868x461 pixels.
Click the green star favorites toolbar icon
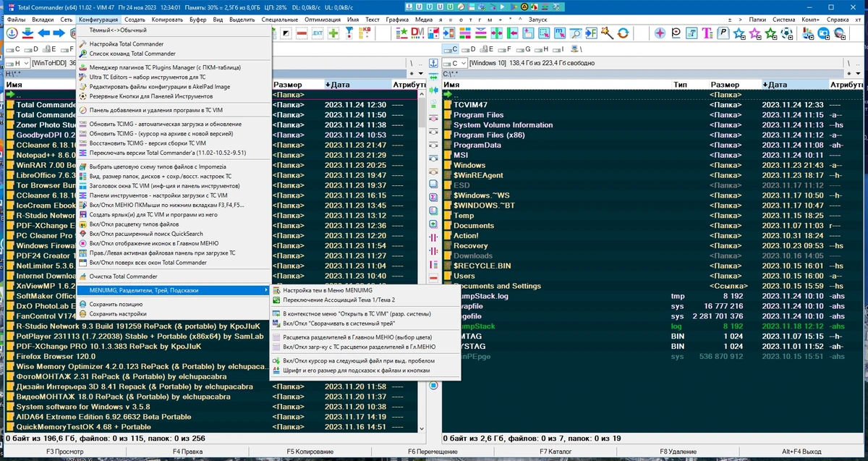770,33
